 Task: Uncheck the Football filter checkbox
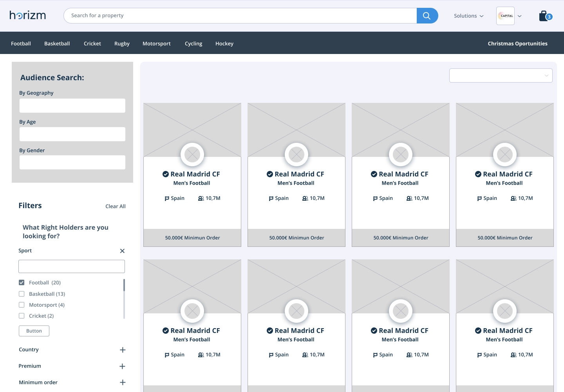pos(22,282)
